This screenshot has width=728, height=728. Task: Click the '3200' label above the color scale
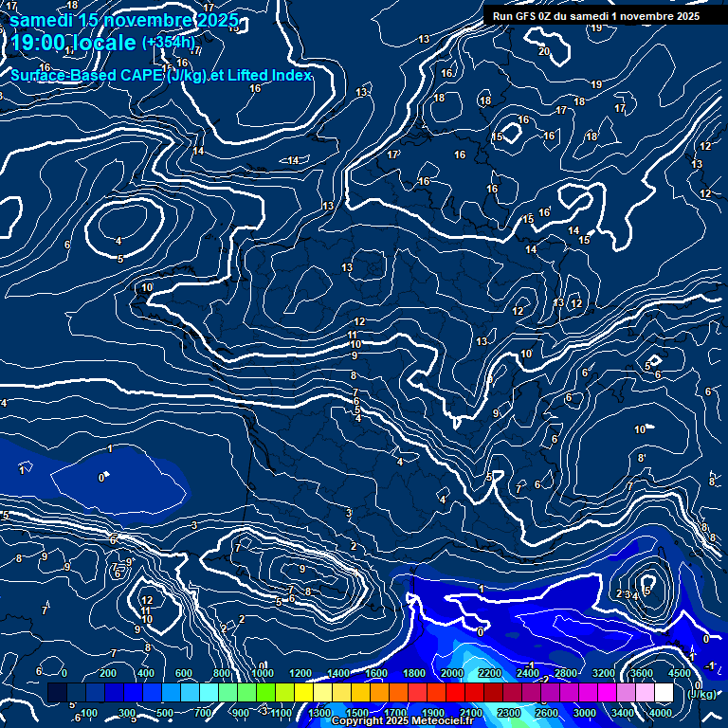604,673
